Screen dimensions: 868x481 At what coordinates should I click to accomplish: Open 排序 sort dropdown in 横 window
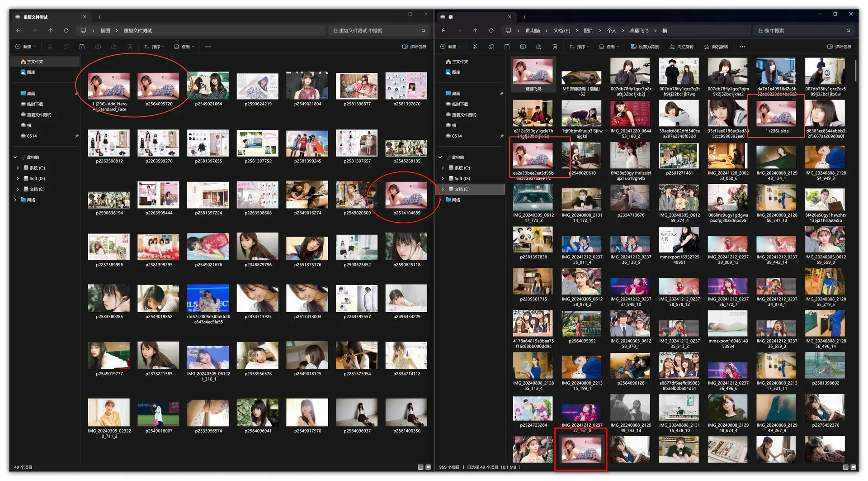[579, 47]
